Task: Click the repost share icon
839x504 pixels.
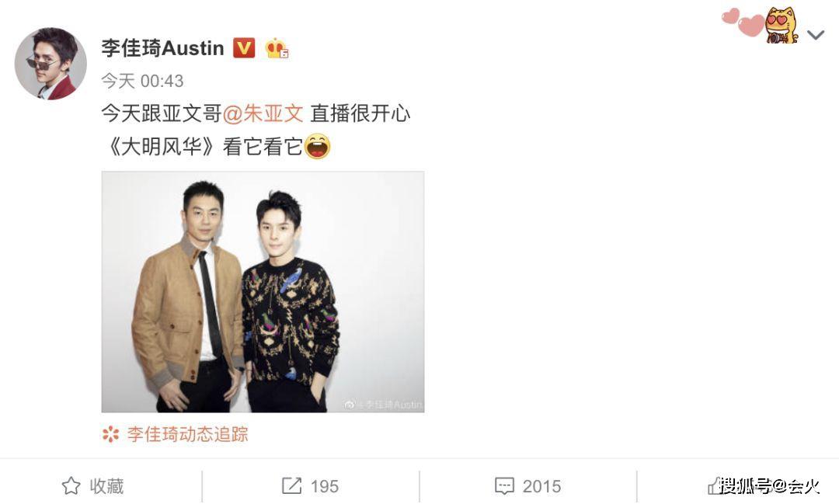Action: pos(291,486)
